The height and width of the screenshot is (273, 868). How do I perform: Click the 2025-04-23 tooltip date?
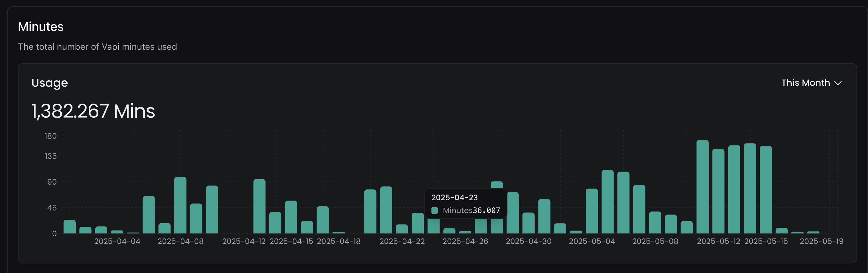(454, 198)
